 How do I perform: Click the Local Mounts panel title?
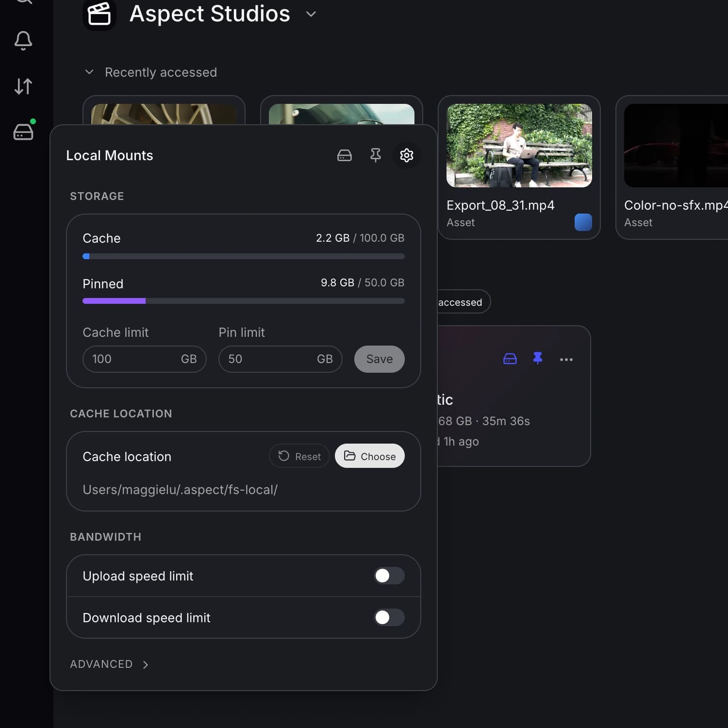click(x=110, y=155)
